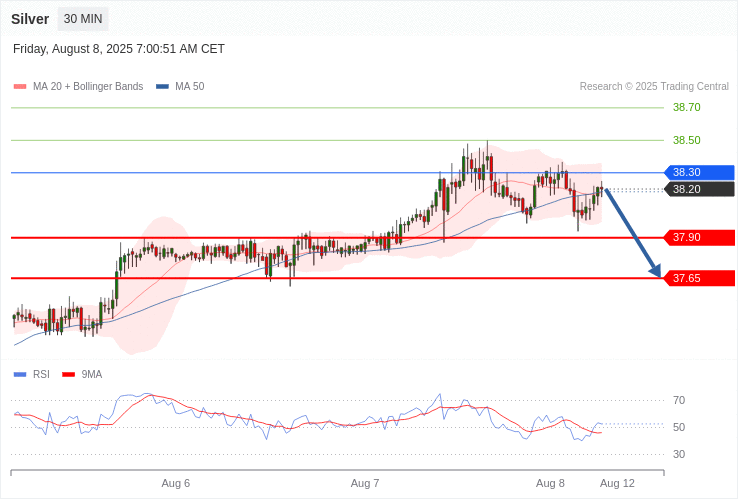
Task: Click the 38.50 resistance level label
Action: pos(686,140)
